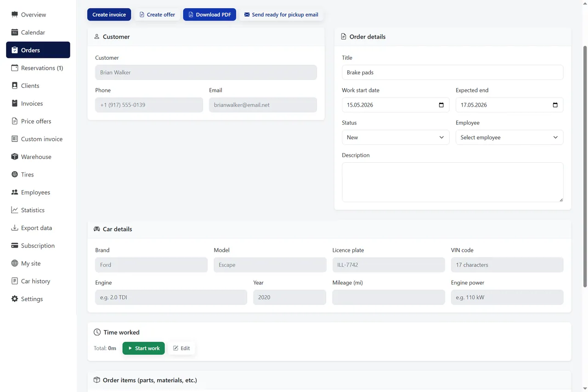The height and width of the screenshot is (392, 588).
Task: Click the Export data download icon
Action: point(15,228)
